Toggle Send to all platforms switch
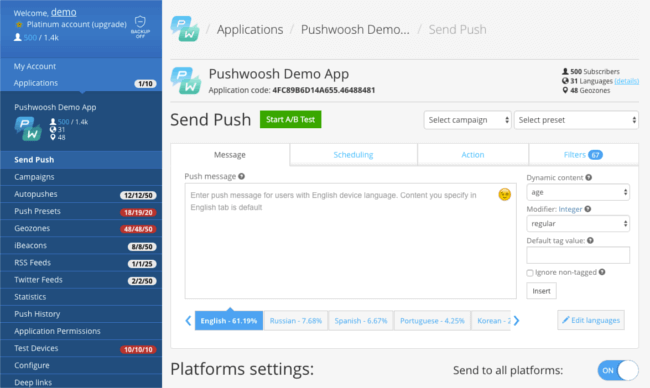 (x=618, y=370)
